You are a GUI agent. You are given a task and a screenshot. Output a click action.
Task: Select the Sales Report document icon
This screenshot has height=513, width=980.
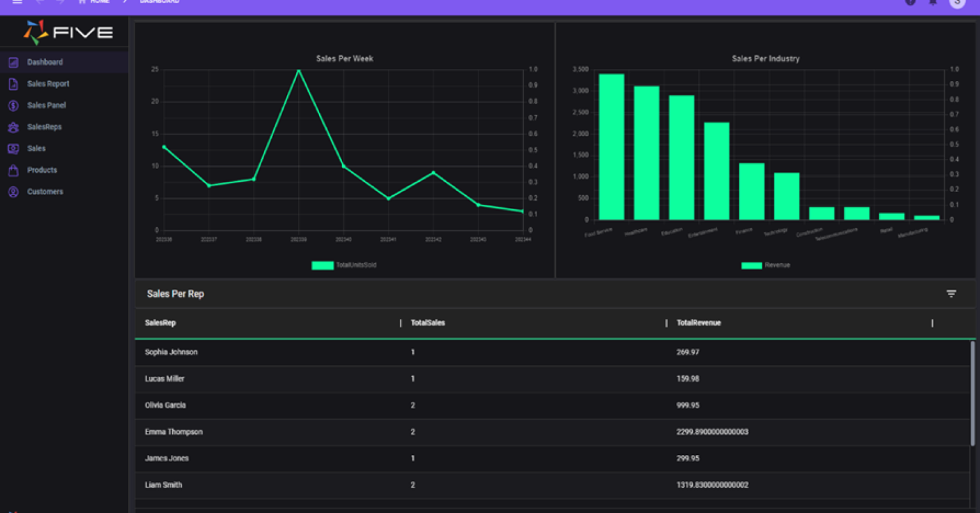coord(13,84)
